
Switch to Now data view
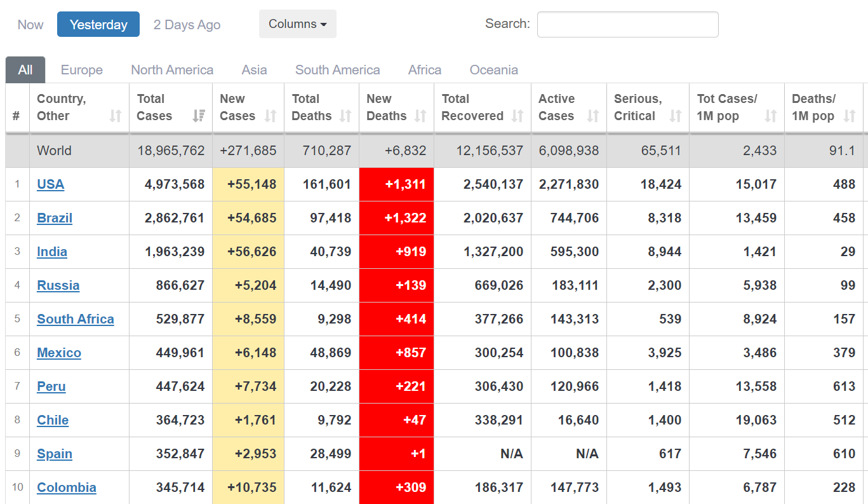[x=30, y=25]
